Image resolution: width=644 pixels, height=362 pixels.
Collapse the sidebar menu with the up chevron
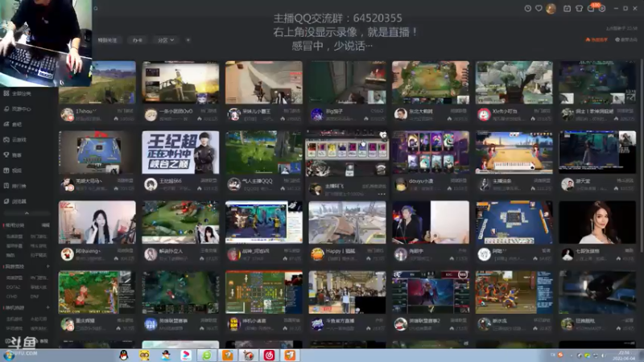[x=27, y=213]
